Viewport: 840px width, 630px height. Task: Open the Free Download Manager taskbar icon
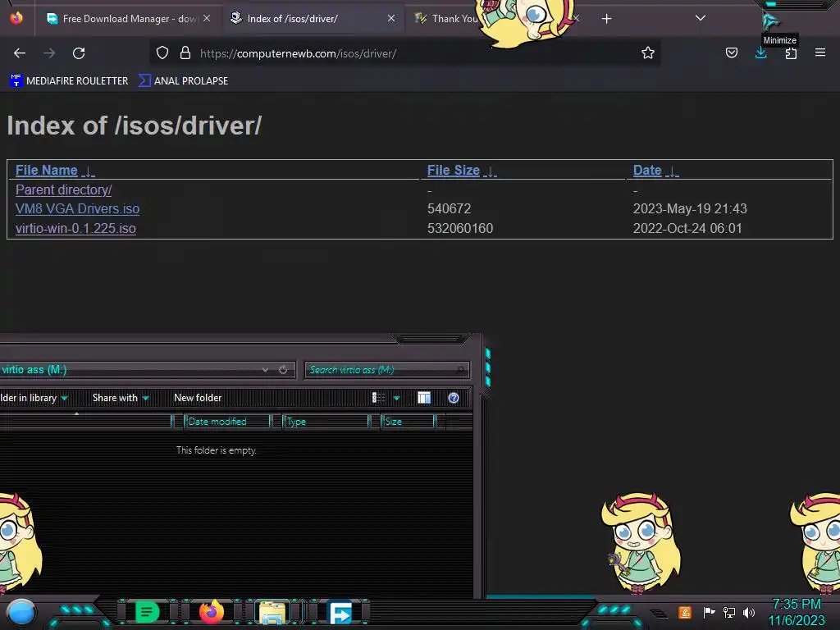[340, 612]
